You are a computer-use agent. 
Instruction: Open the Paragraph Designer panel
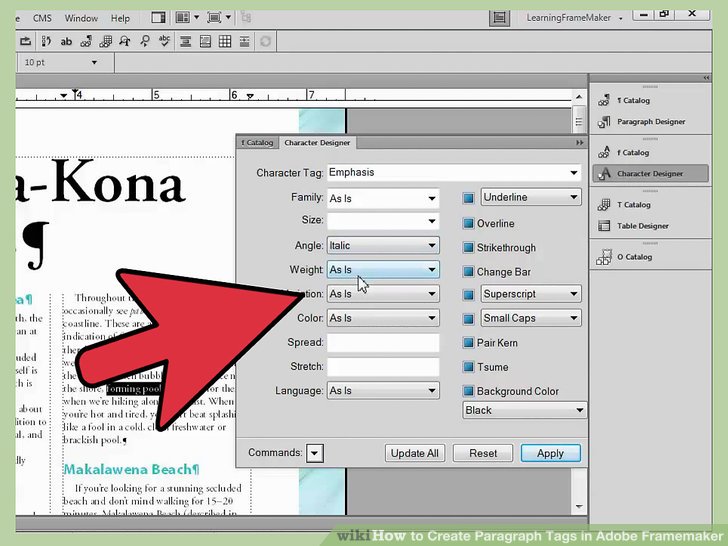[650, 122]
